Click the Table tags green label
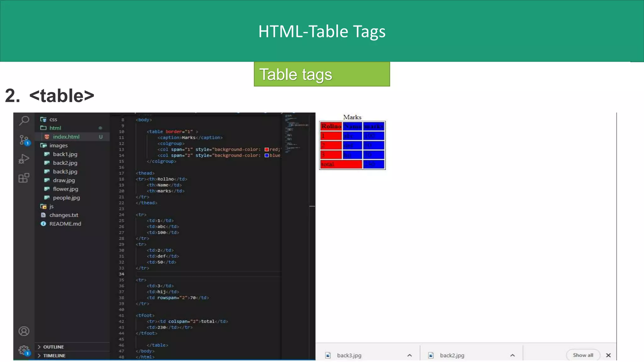 pyautogui.click(x=322, y=74)
